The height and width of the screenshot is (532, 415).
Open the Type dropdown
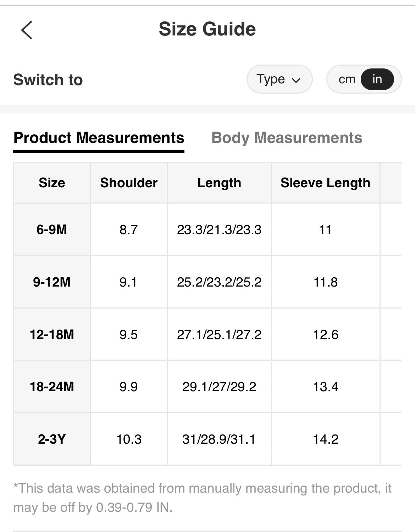(279, 79)
